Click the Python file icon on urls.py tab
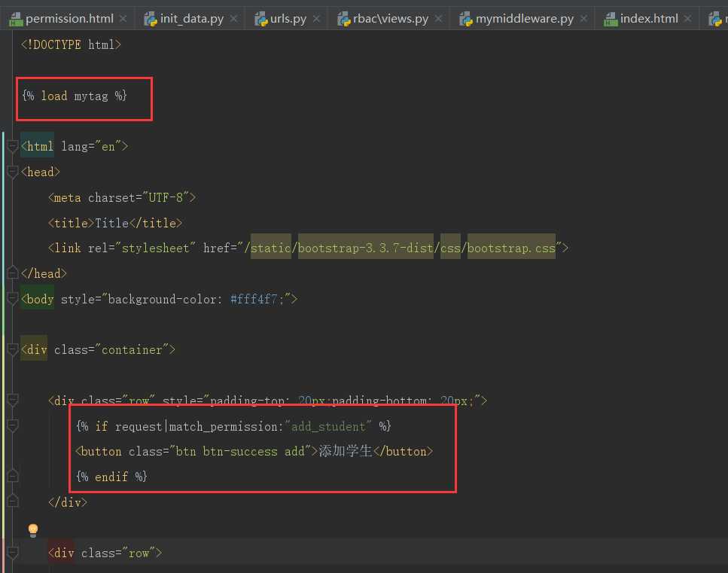 [261, 19]
